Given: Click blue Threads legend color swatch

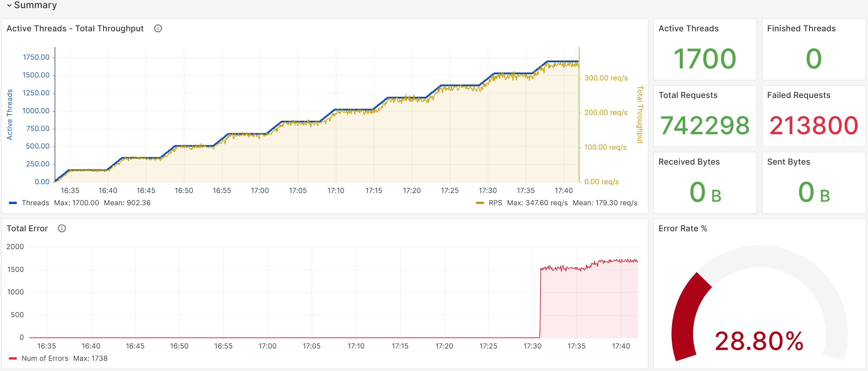Looking at the screenshot, I should (x=13, y=203).
